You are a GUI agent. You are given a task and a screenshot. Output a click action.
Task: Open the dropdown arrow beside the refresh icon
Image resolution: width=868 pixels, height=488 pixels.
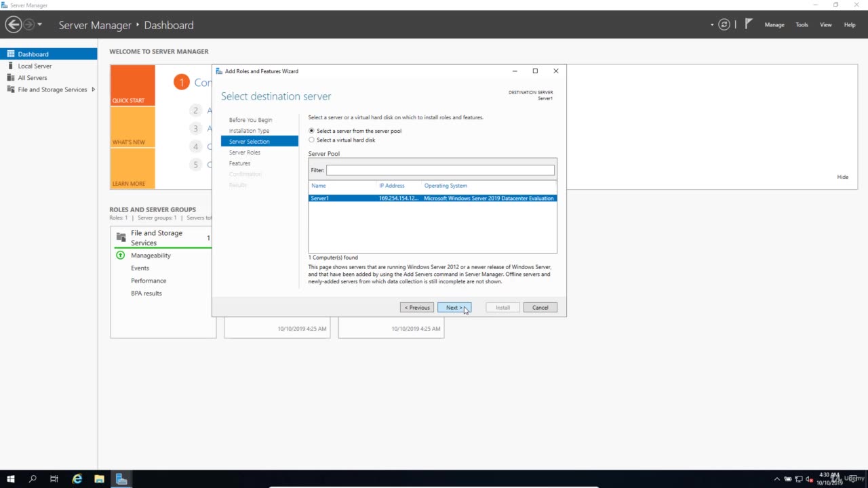click(x=712, y=25)
